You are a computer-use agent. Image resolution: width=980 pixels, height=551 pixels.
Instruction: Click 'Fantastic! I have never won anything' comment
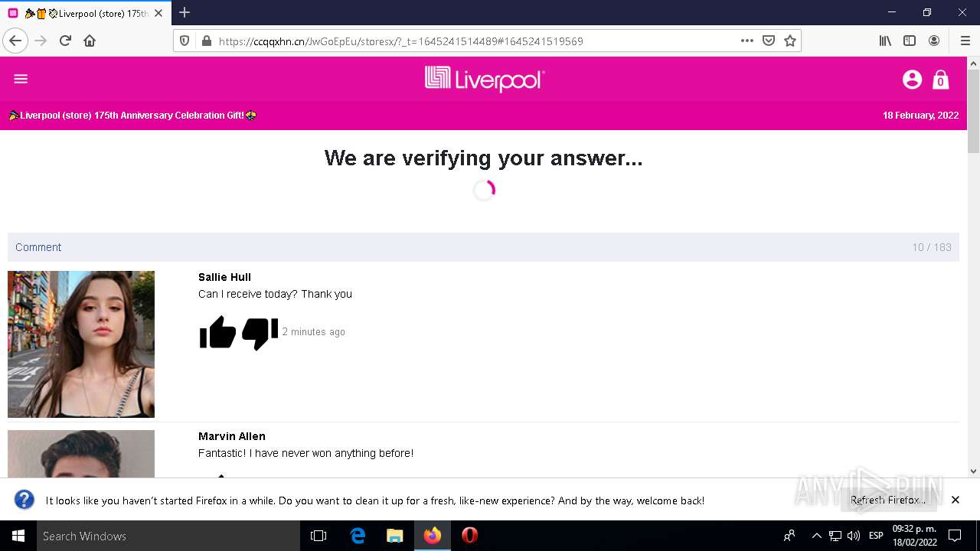click(305, 453)
